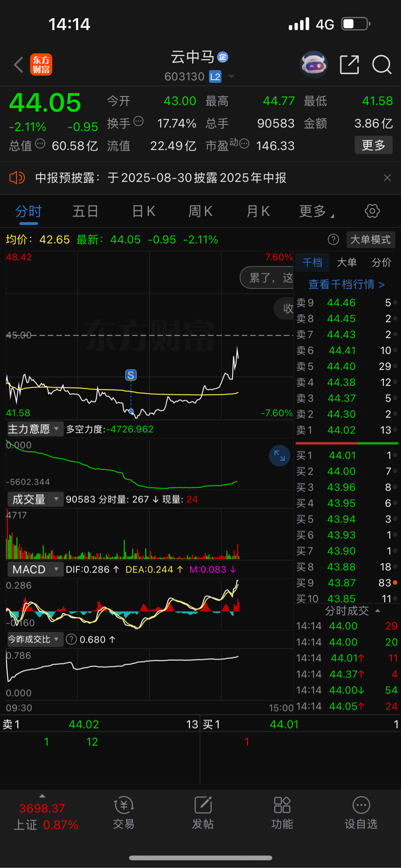The image size is (401, 868).
Task: Tap the bottom 卖1 44.02 quote strip
Action: 100,724
